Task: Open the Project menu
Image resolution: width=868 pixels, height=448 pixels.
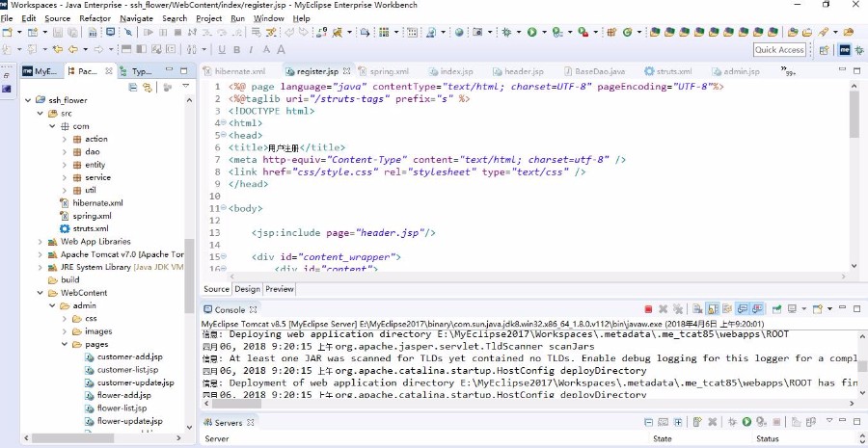Action: tap(209, 18)
